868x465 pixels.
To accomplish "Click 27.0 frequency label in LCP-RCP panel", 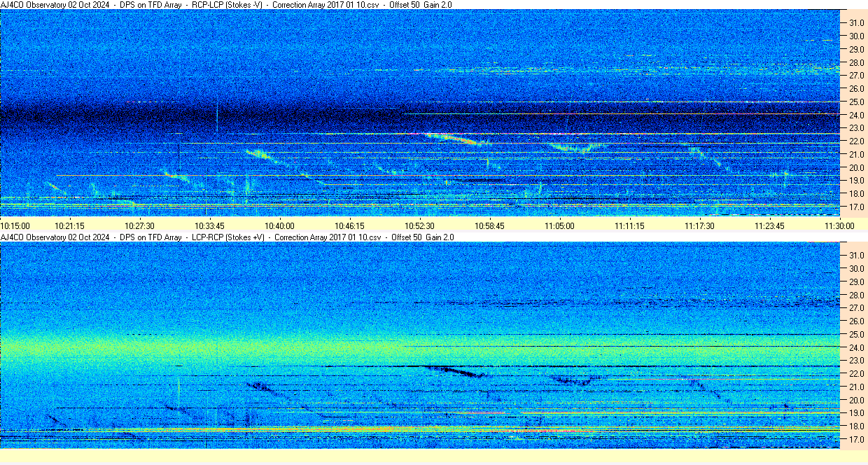I will coord(857,307).
